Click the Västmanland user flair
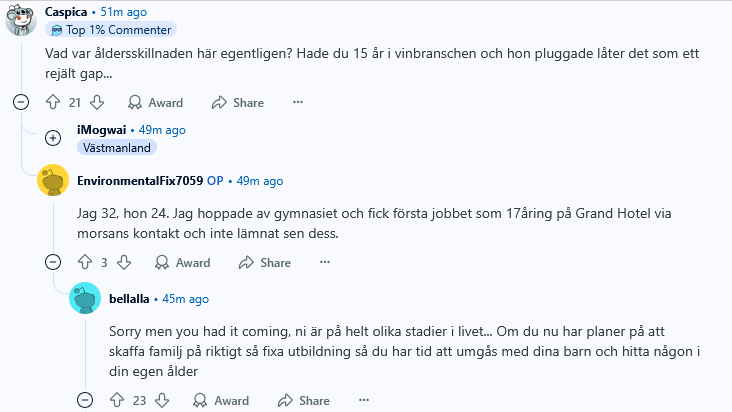 click(x=117, y=148)
